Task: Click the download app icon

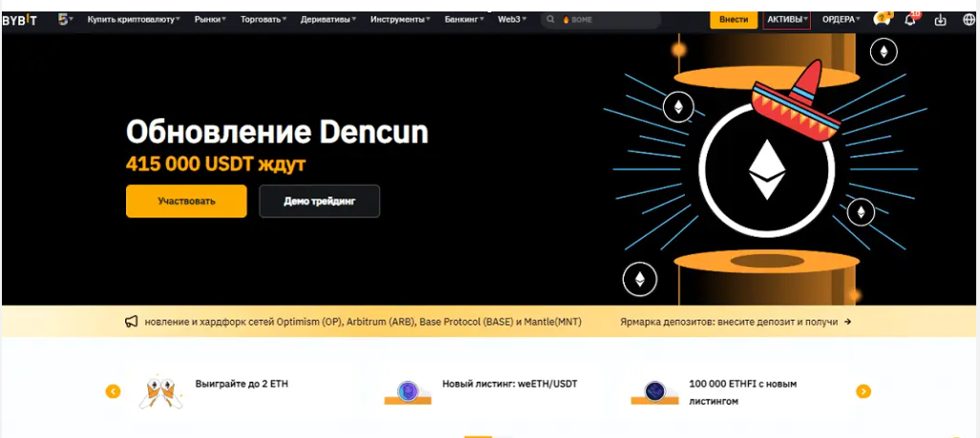Action: point(940,20)
